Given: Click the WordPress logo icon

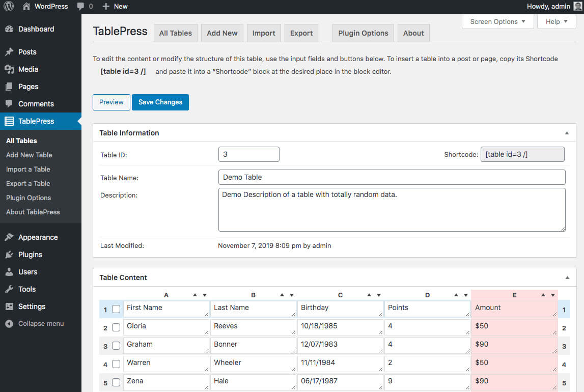Looking at the screenshot, I should (9, 6).
